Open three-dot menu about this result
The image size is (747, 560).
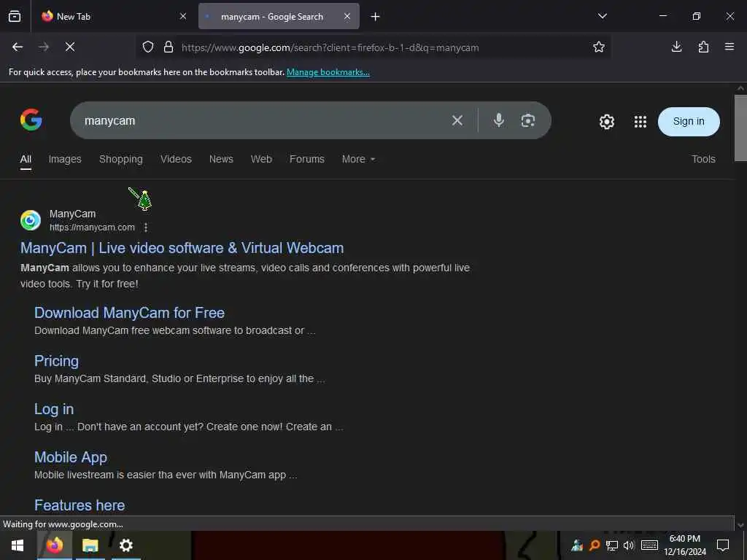(146, 227)
